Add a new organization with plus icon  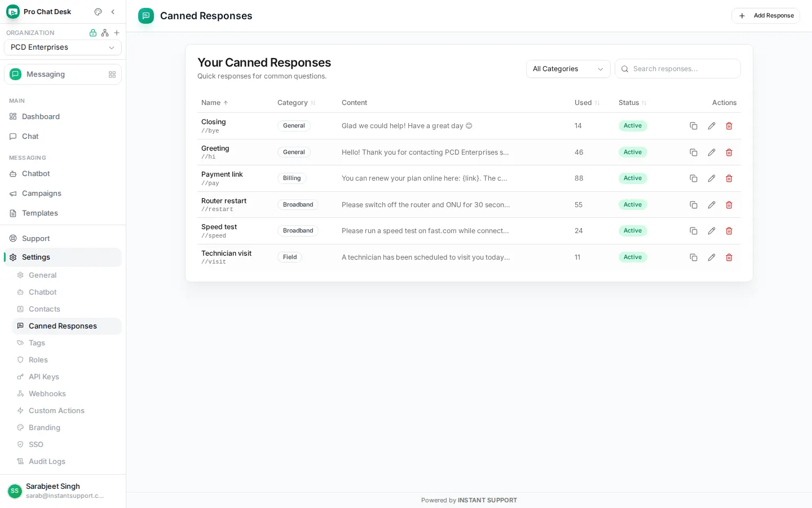[x=117, y=33]
